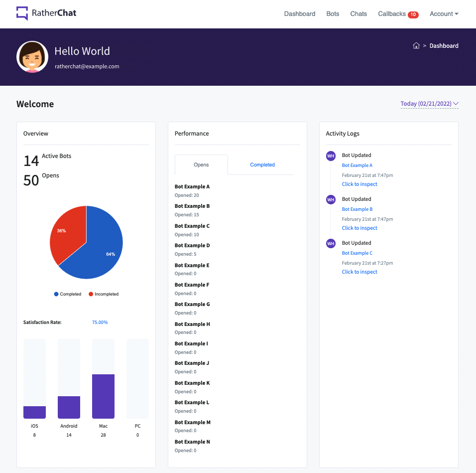Screen dimensions: 476x473
Task: Click the WH avatar beside Bot Example A log
Action: pyautogui.click(x=331, y=156)
